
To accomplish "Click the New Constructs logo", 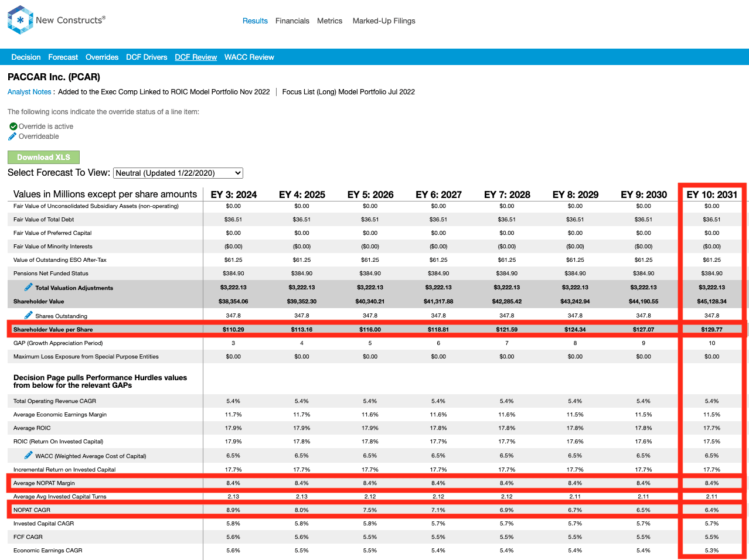I will 56,20.
